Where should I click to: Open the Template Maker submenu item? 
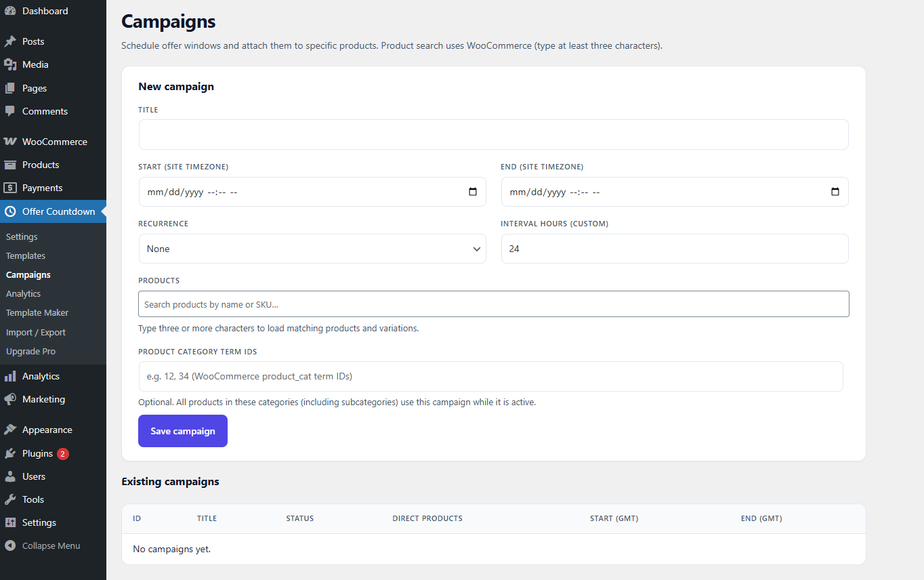coord(37,312)
